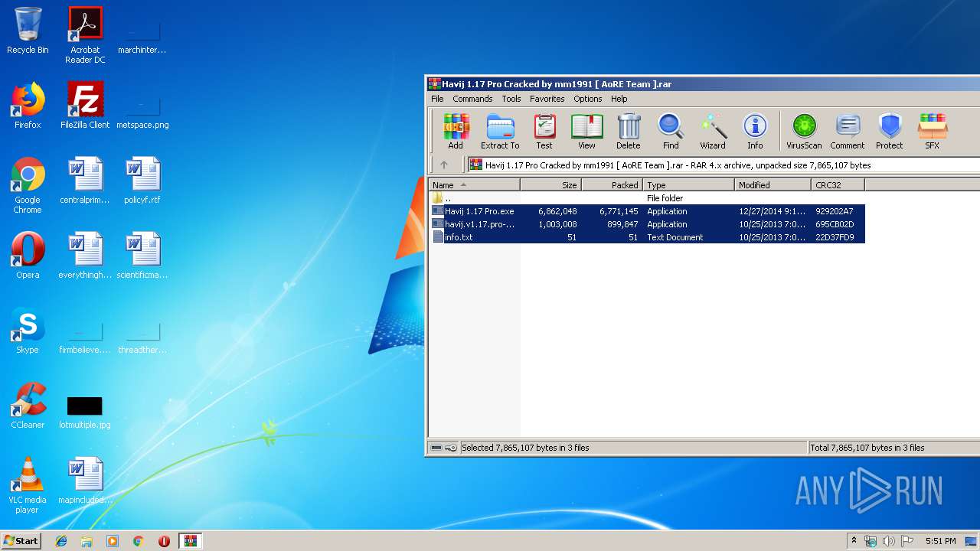This screenshot has width=980, height=551.
Task: Open metspace.png file on desktop
Action: coord(142,111)
